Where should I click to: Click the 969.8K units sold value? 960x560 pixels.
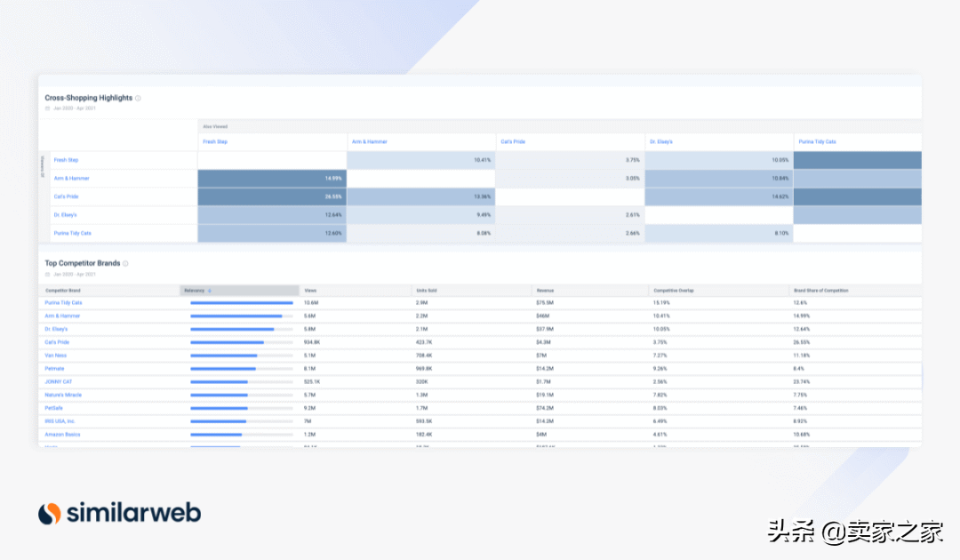tap(424, 369)
